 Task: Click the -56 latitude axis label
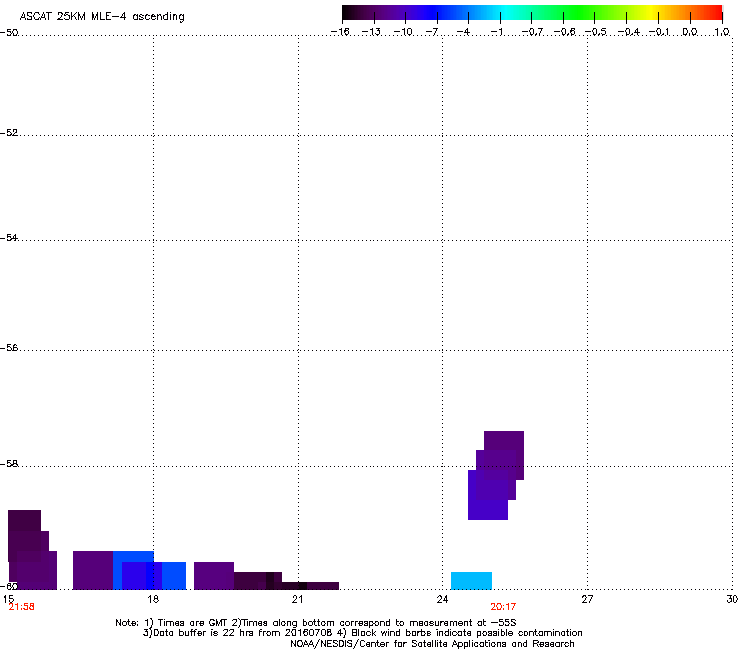pyautogui.click(x=9, y=348)
